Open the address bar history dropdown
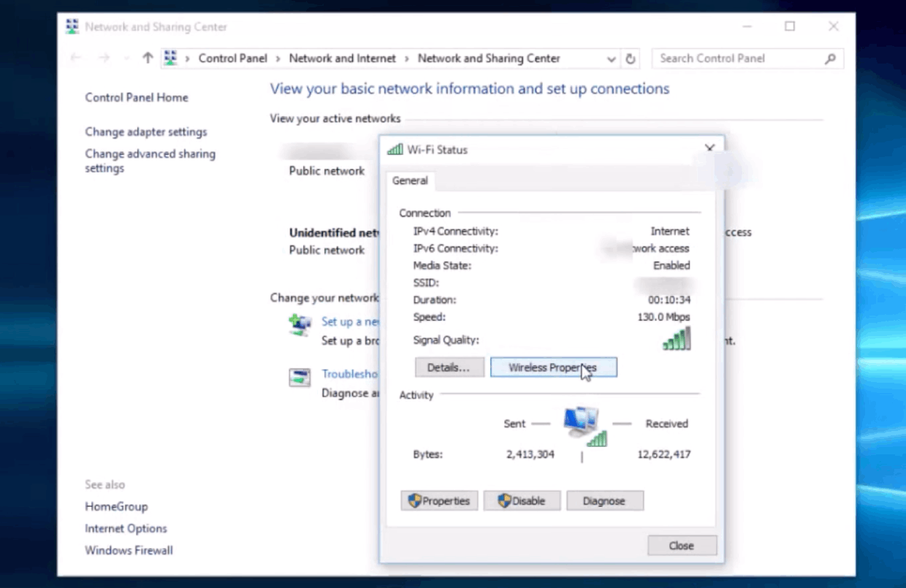The image size is (906, 588). [612, 58]
